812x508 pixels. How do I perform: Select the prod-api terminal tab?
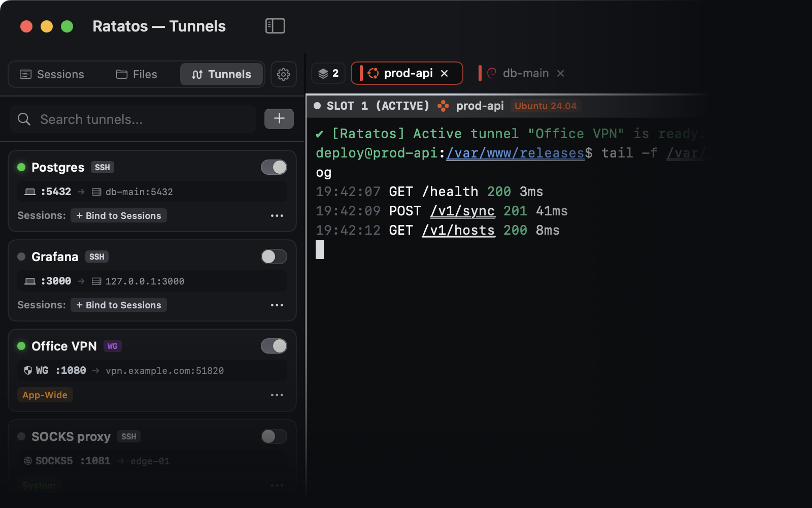coord(408,74)
